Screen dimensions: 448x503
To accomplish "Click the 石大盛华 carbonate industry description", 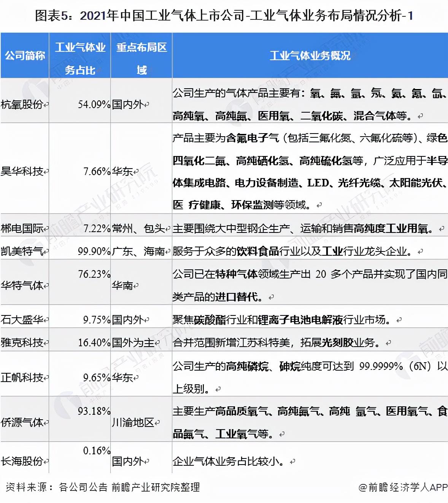I will (282, 320).
